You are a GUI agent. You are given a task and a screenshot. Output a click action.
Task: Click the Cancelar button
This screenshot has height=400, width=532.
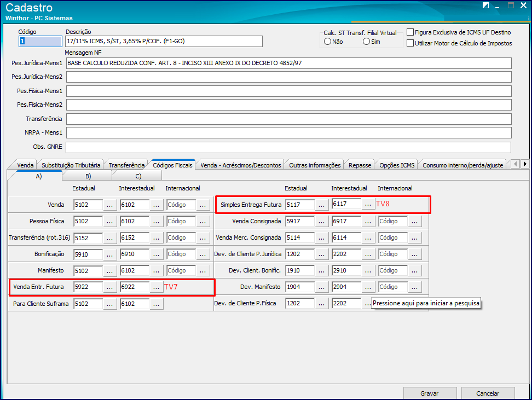pos(488,393)
